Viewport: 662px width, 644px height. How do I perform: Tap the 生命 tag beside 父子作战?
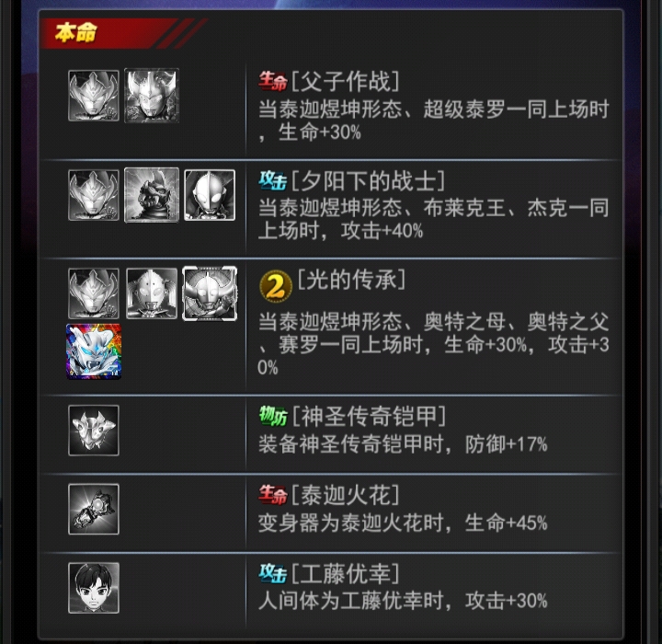(x=273, y=81)
